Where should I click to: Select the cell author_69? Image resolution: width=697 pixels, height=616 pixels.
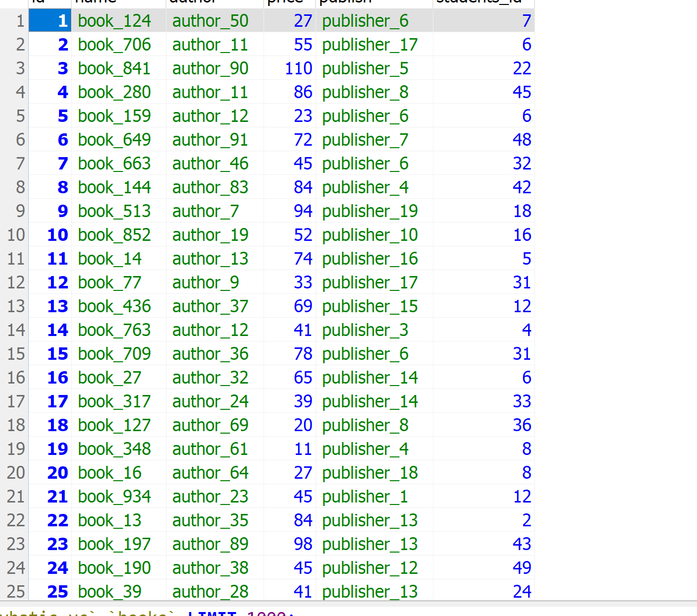(214, 425)
